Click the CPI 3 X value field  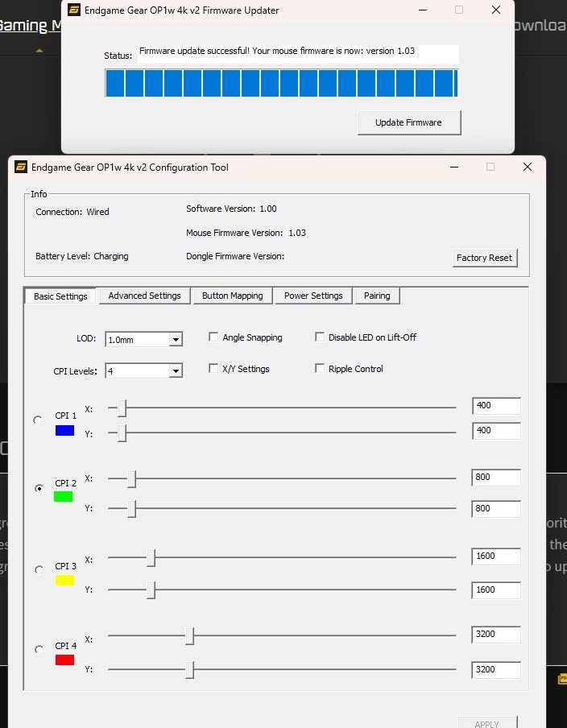pyautogui.click(x=496, y=556)
